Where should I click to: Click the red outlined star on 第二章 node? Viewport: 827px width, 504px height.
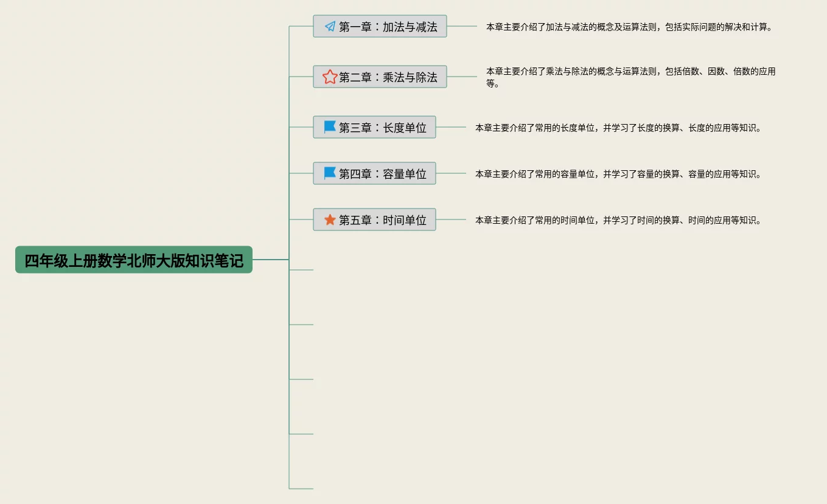[x=330, y=77]
